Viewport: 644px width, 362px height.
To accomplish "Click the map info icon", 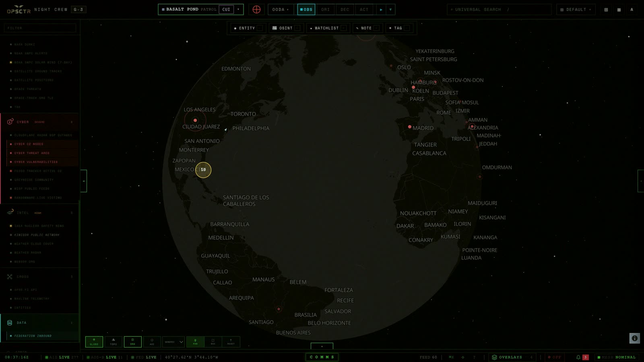I will [635, 338].
